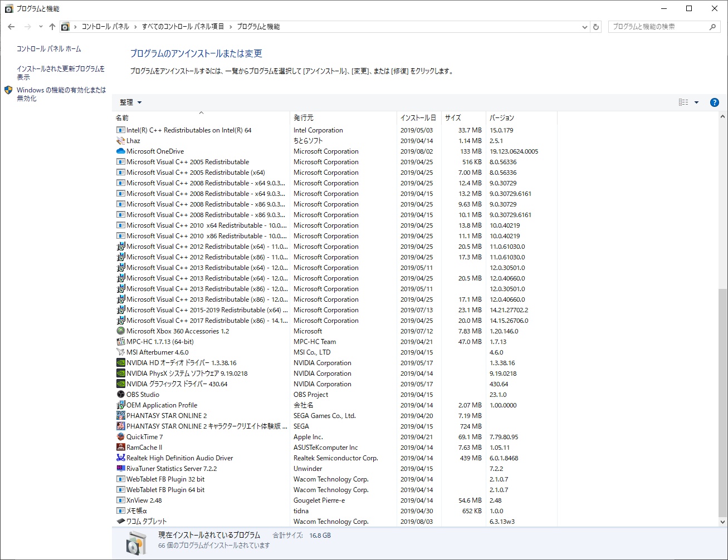This screenshot has width=728, height=560.
Task: Click the publisher cell ASUSTeKcomputer Inc
Action: pyautogui.click(x=326, y=448)
